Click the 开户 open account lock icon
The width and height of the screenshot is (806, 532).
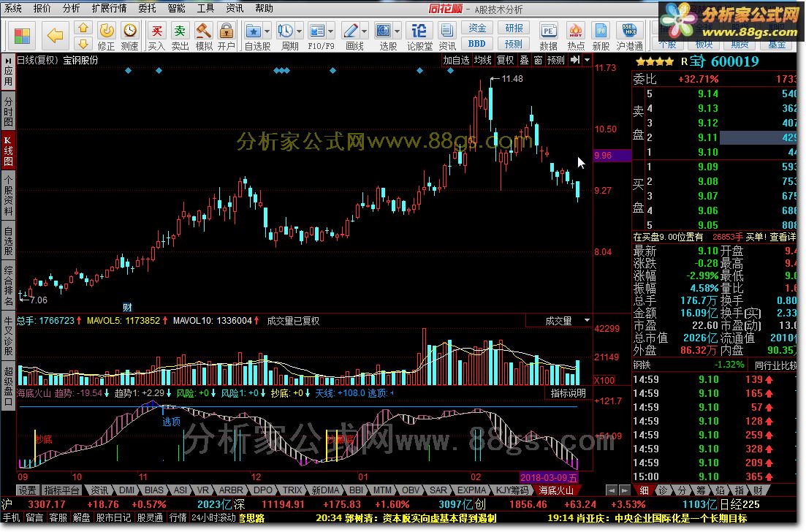click(227, 36)
